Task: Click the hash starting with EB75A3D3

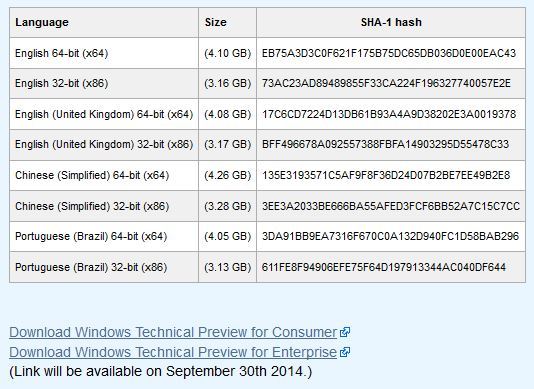Action: coord(389,53)
